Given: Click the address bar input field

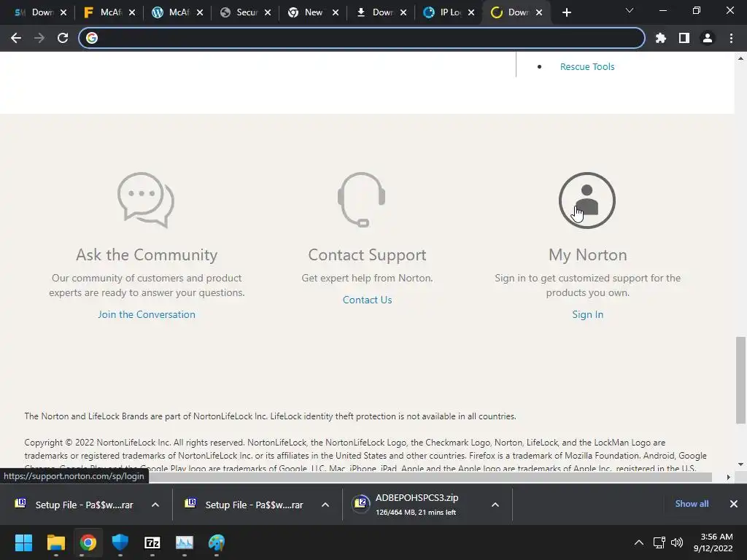Looking at the screenshot, I should click(362, 38).
